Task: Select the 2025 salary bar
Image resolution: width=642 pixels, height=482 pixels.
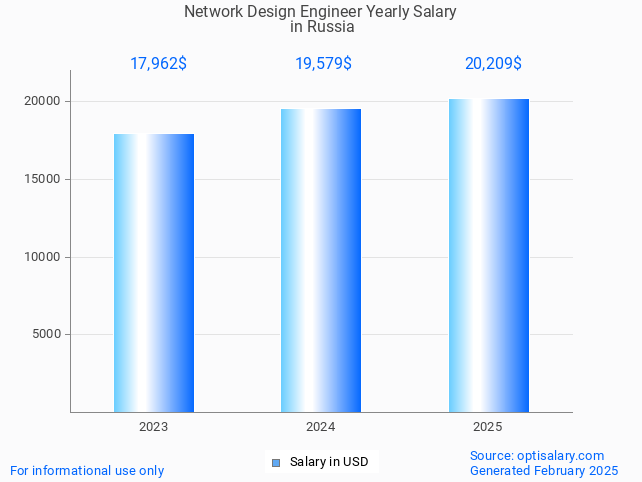Action: tap(489, 256)
